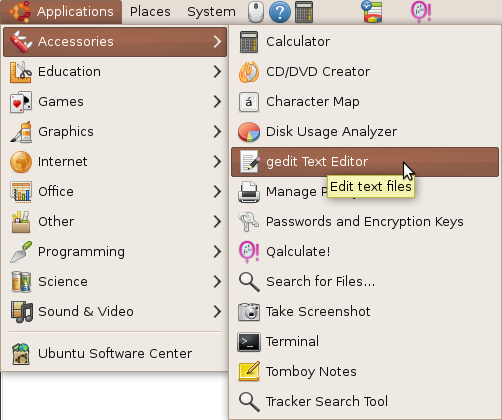Click the Internet globe icon
502x420 pixels.
pyautogui.click(x=21, y=162)
